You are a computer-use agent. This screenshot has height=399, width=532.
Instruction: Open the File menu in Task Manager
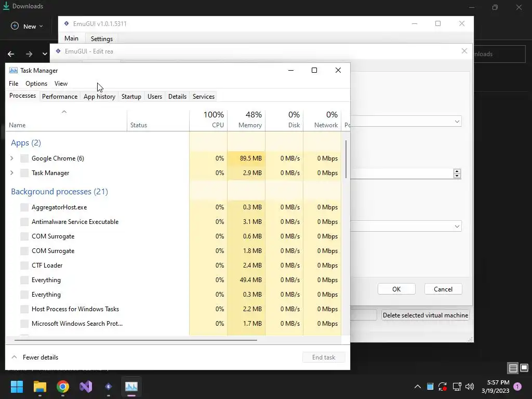14,84
